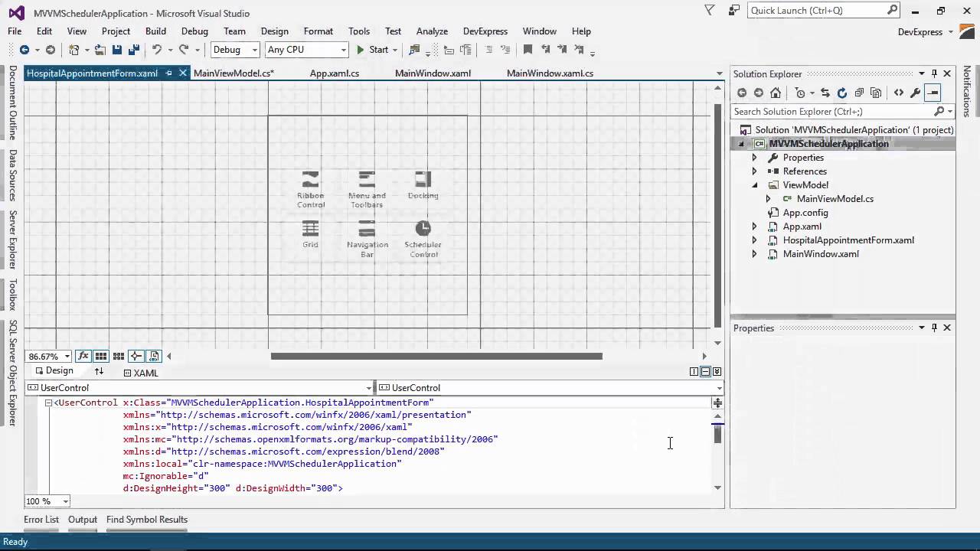The height and width of the screenshot is (551, 980).
Task: Open the DevExpress menu
Action: (x=485, y=31)
